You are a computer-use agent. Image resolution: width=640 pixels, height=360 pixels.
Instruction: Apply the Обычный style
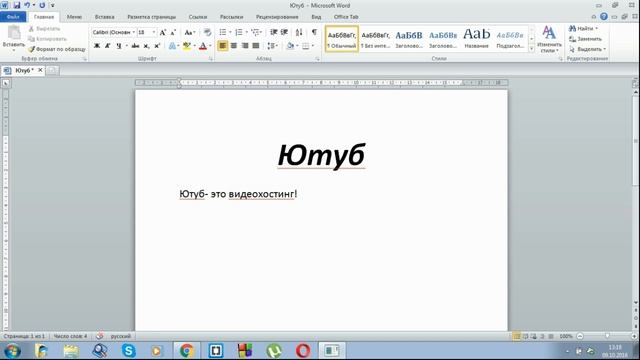point(342,39)
